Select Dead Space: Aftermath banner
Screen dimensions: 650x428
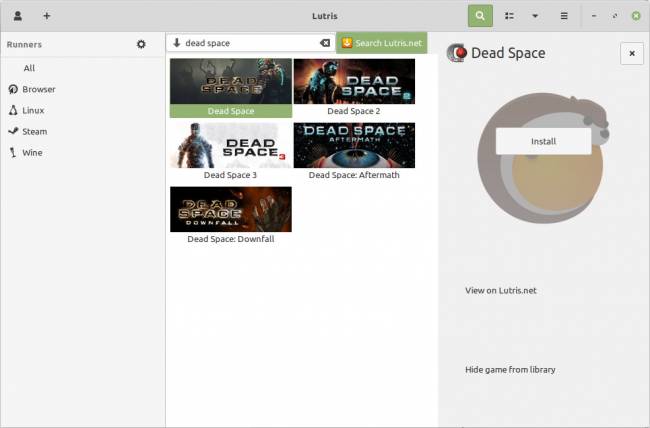pyautogui.click(x=354, y=145)
